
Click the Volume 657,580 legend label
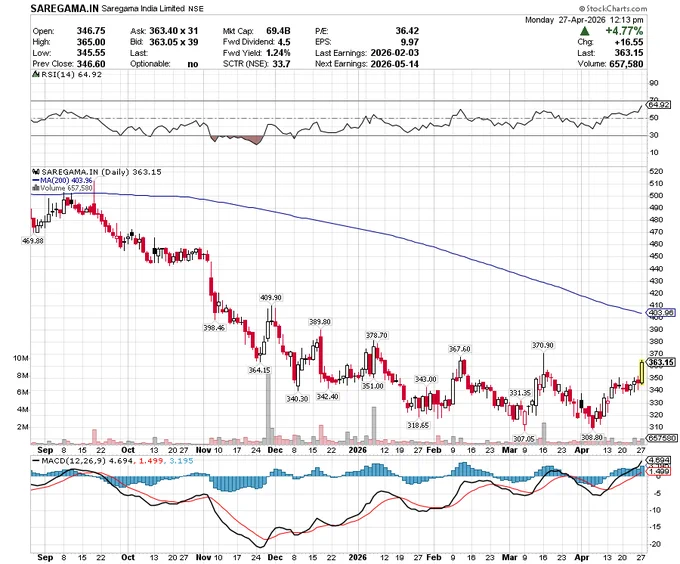pyautogui.click(x=66, y=188)
